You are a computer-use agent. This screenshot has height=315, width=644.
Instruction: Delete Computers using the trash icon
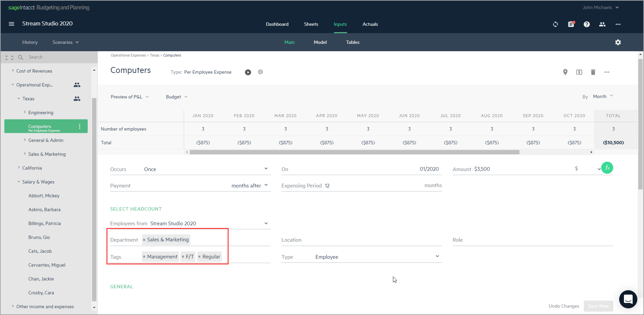[593, 72]
